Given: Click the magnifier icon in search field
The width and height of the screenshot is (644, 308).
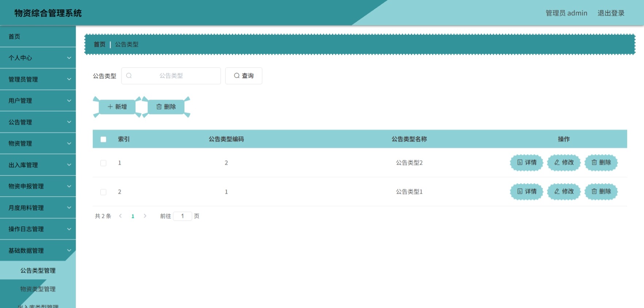Looking at the screenshot, I should pyautogui.click(x=129, y=76).
